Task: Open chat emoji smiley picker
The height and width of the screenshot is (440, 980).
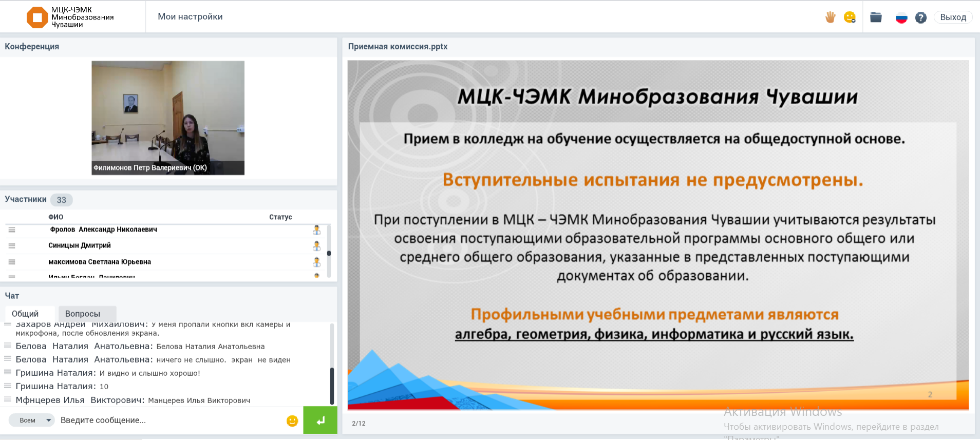Action: tap(292, 421)
